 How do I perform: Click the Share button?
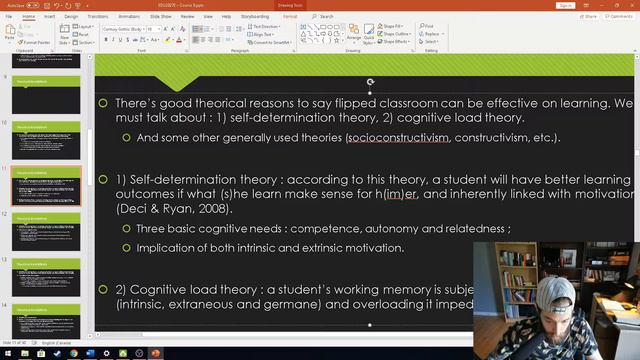(x=588, y=17)
